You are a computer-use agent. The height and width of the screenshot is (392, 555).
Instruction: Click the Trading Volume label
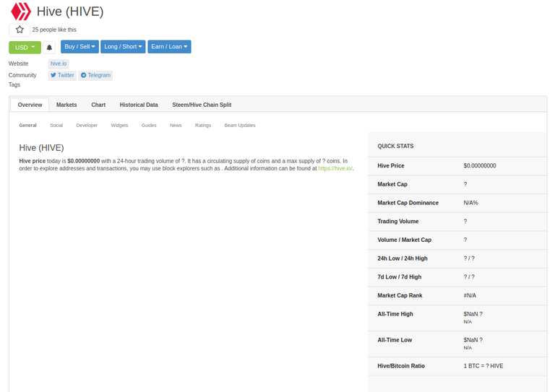(398, 222)
